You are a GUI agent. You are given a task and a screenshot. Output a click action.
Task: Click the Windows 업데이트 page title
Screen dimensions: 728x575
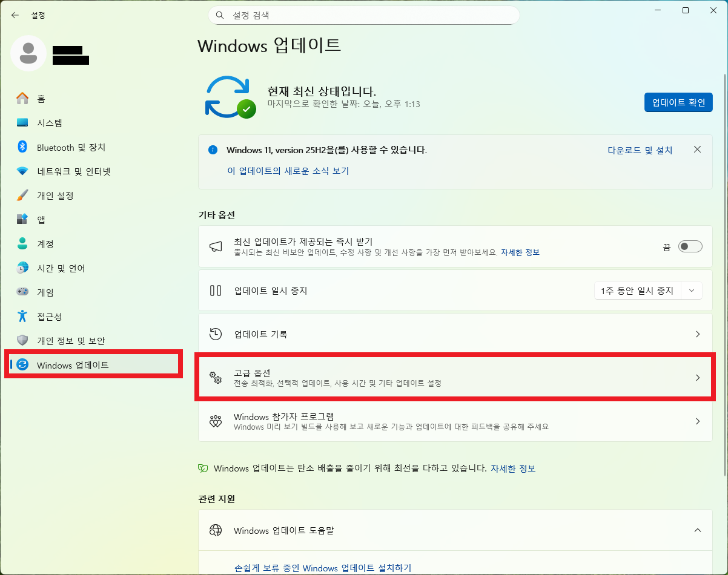point(270,45)
